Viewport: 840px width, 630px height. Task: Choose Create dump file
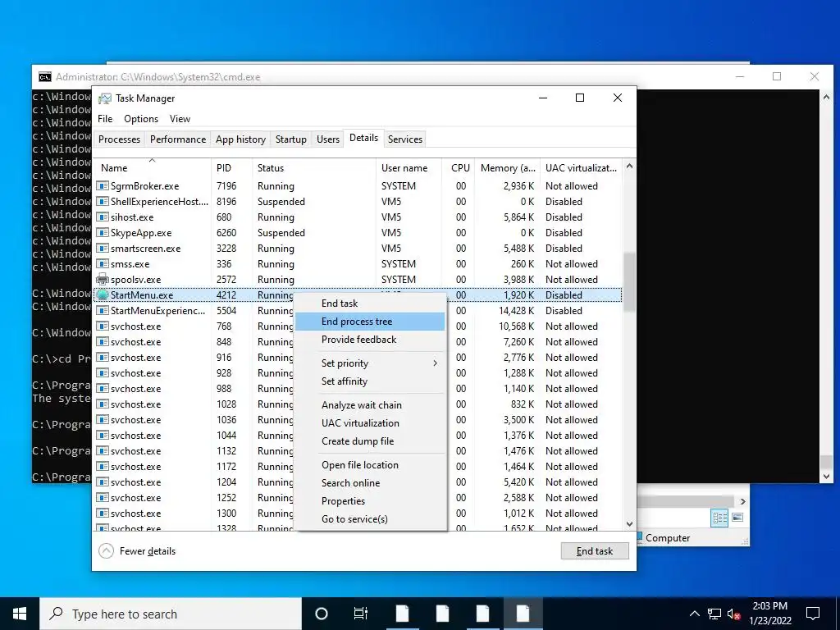click(370, 441)
